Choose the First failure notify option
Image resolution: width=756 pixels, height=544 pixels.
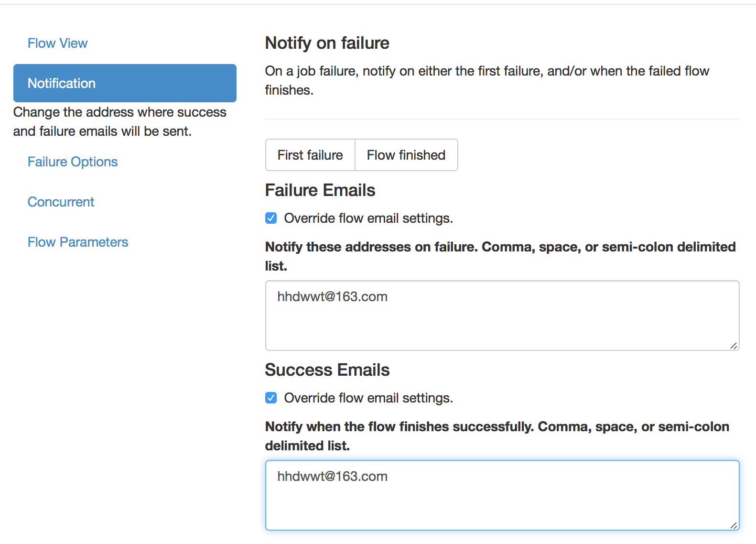(310, 155)
